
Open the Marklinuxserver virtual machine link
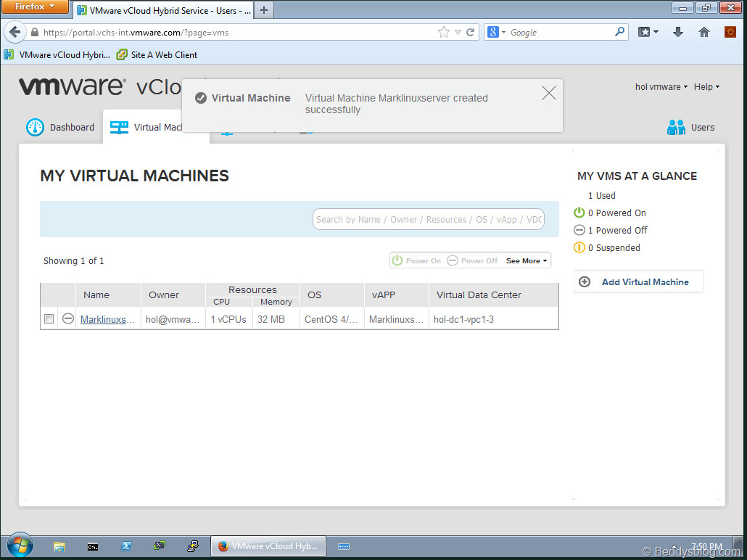pyautogui.click(x=107, y=319)
